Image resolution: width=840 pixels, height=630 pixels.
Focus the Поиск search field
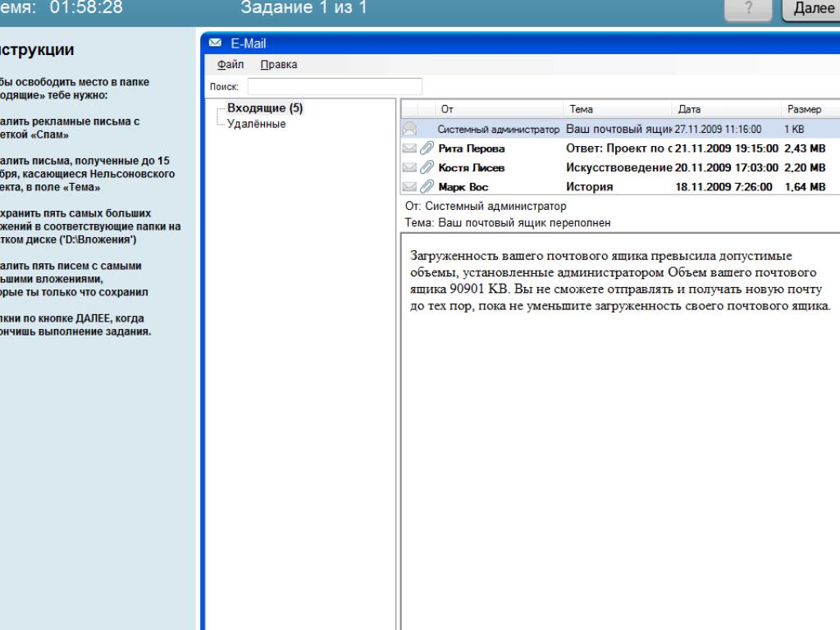(x=335, y=86)
